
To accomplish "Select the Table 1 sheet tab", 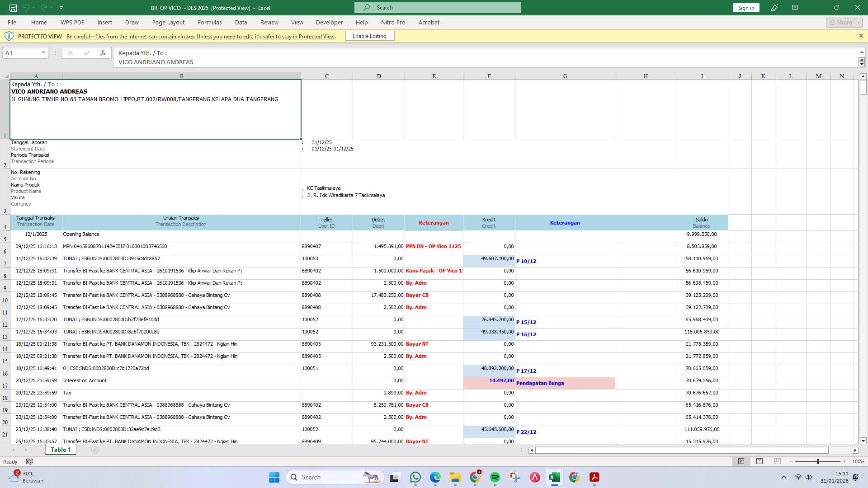I will point(60,450).
